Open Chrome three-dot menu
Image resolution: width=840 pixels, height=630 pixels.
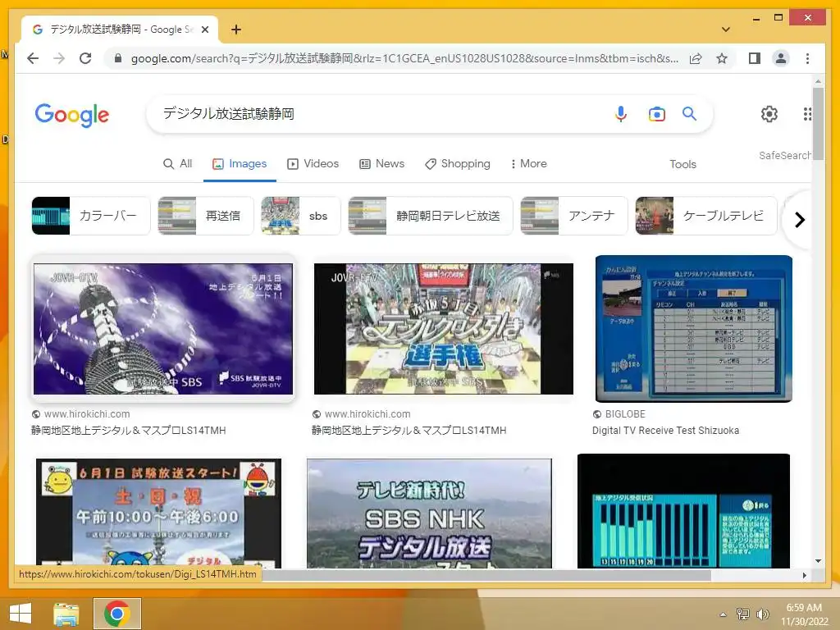click(x=807, y=58)
